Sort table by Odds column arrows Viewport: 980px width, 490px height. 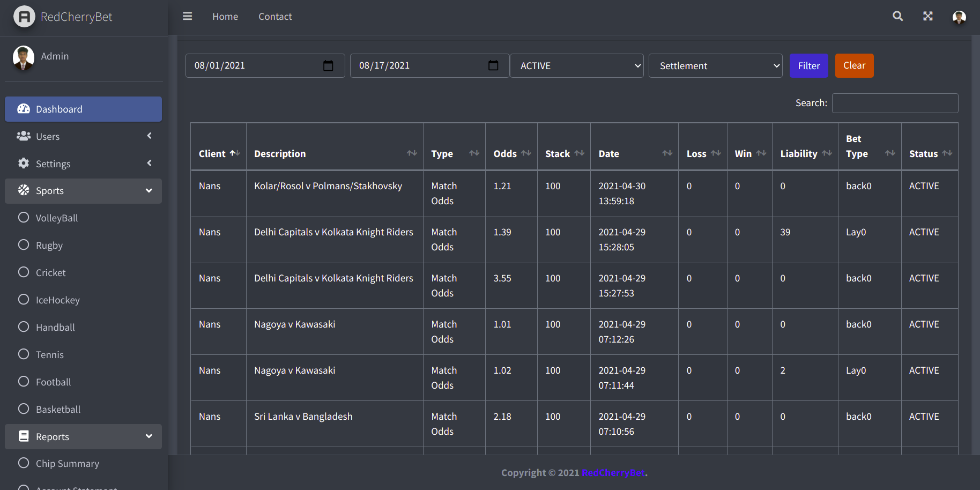(526, 153)
